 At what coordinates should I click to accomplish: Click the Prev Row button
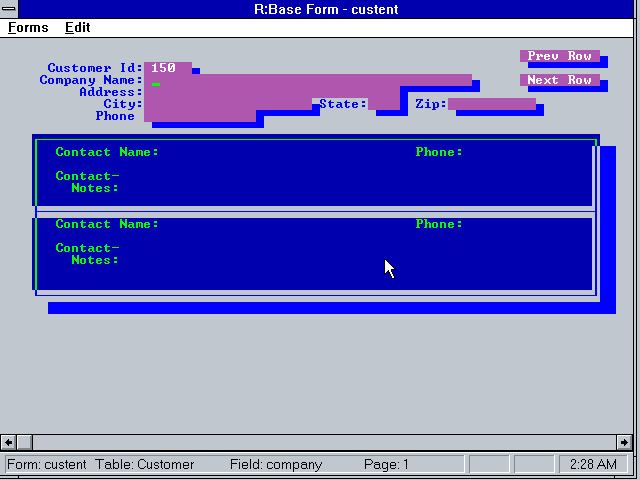(560, 56)
